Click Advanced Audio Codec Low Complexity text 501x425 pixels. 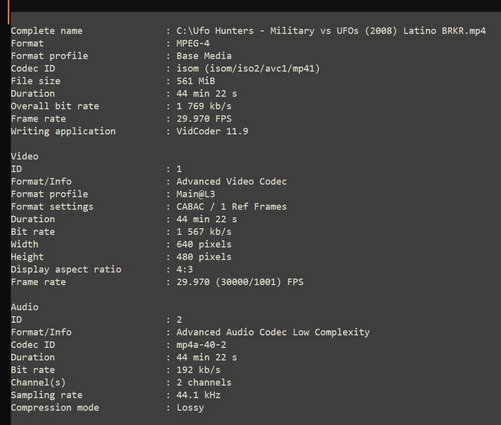273,332
